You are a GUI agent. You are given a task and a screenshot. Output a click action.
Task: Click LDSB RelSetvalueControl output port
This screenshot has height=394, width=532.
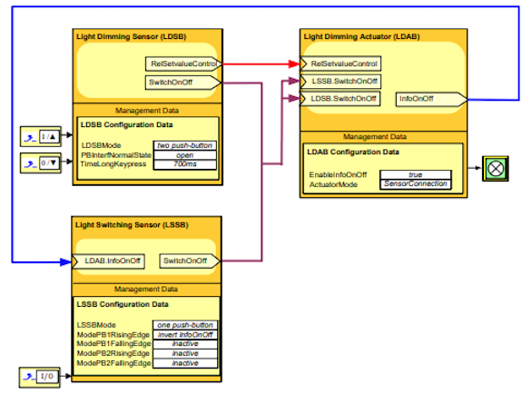(x=183, y=64)
